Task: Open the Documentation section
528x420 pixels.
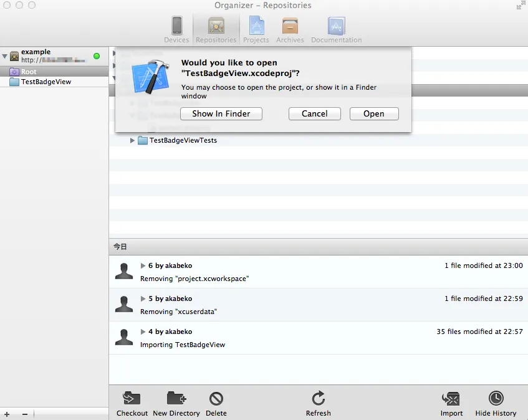Action: [336, 29]
